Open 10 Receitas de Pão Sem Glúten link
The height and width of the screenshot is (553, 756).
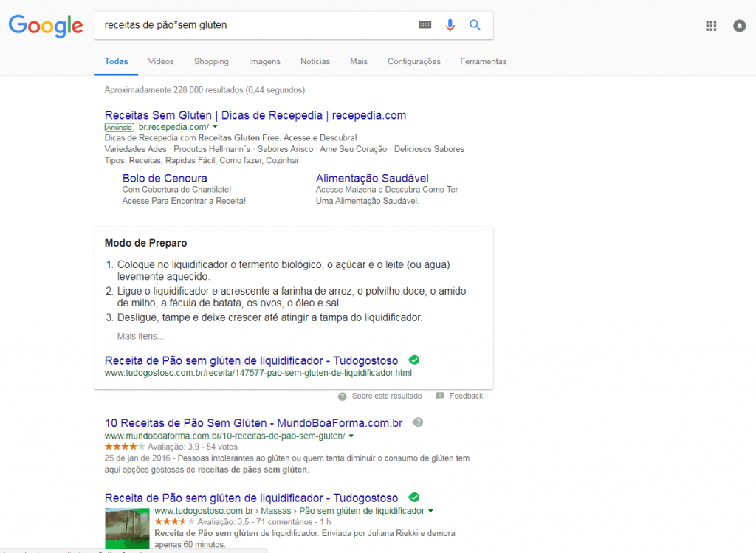[x=254, y=423]
